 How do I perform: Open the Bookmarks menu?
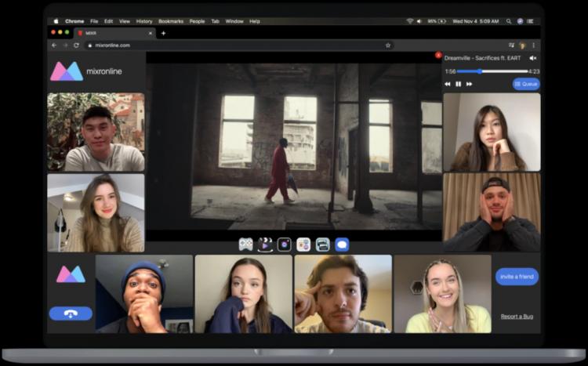171,21
